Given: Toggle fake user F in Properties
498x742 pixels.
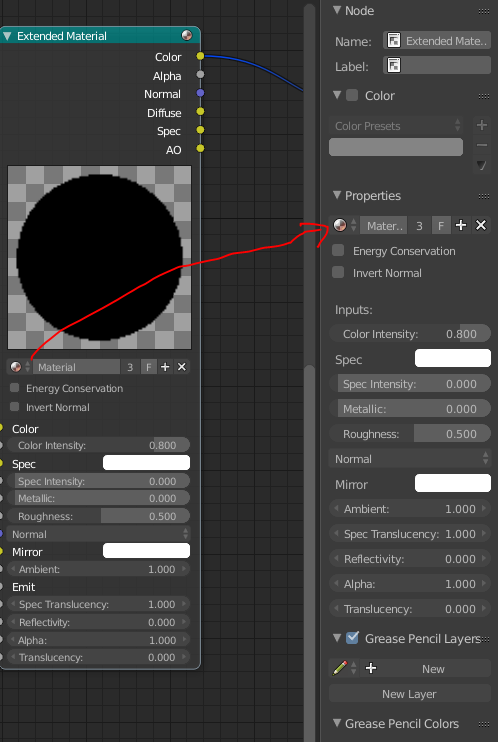Looking at the screenshot, I should 441,225.
